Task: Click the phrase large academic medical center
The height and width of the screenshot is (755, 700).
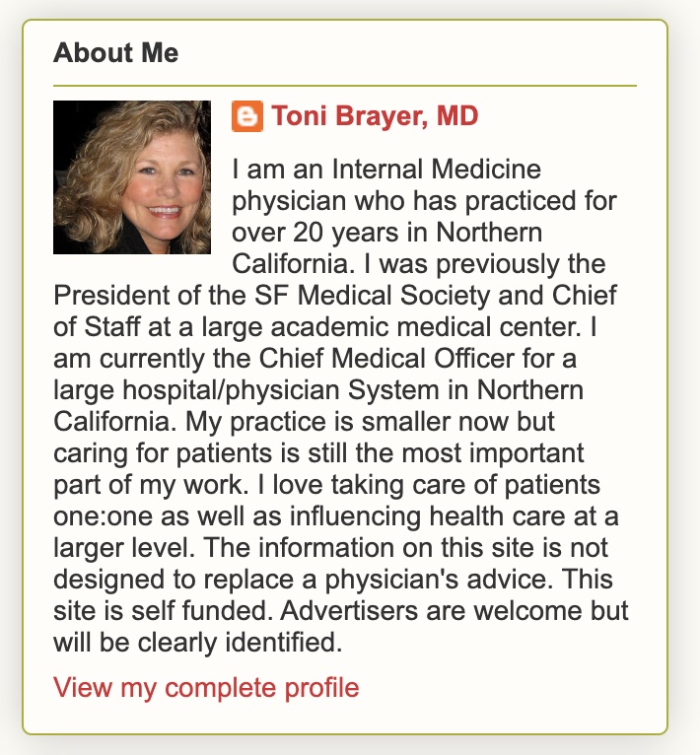Action: coord(390,327)
